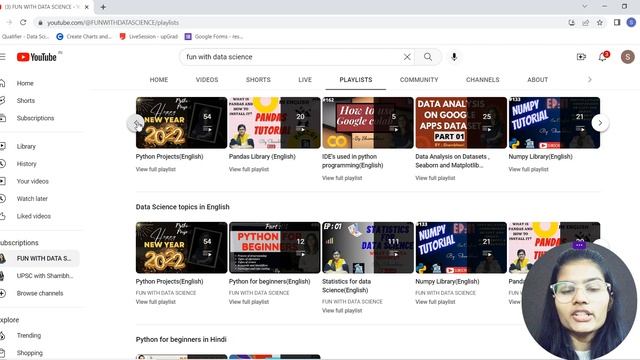Go to Home in sidebar

point(25,83)
